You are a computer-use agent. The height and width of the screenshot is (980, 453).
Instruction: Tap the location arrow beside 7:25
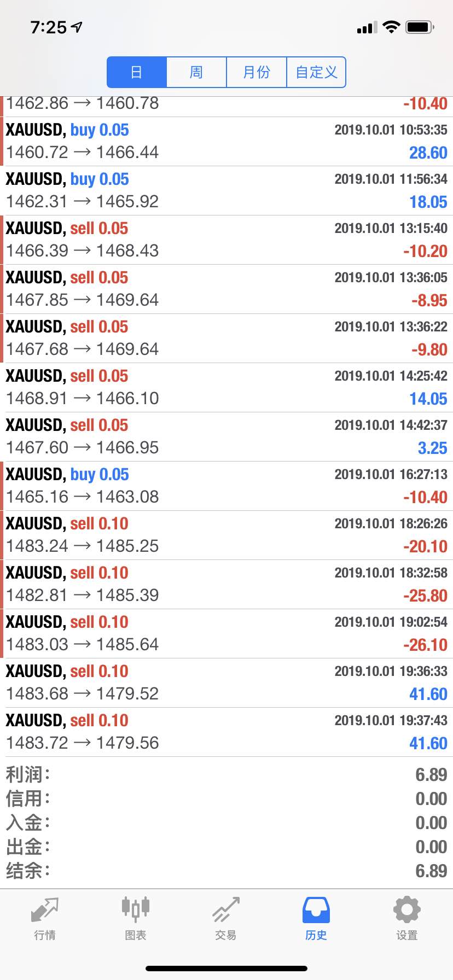click(x=77, y=27)
